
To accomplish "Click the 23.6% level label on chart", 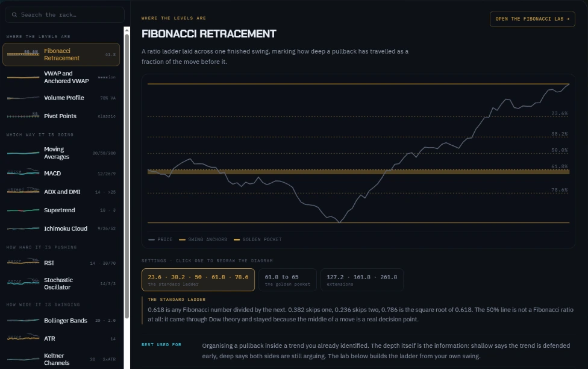I will tap(559, 113).
